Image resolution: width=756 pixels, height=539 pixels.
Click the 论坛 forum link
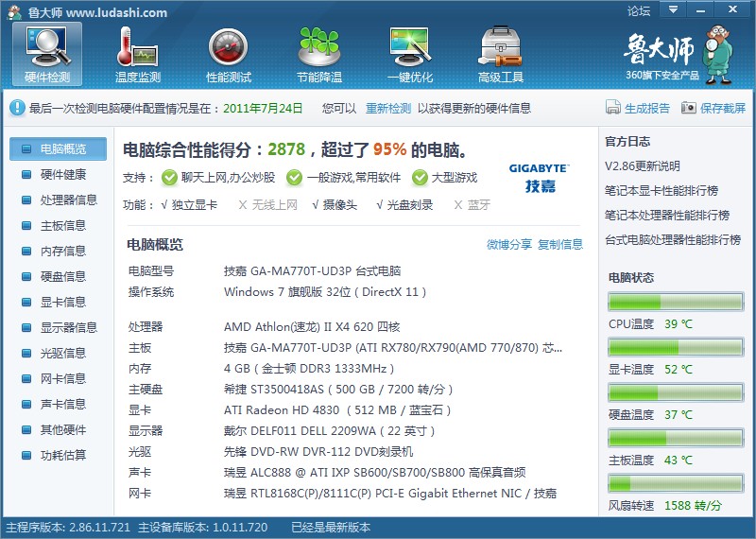pyautogui.click(x=639, y=11)
